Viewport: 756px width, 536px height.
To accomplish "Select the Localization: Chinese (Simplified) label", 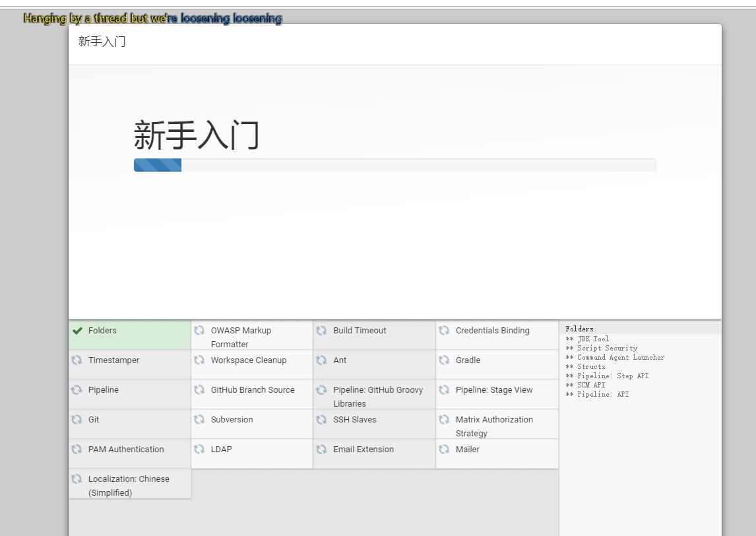I will pyautogui.click(x=129, y=486).
